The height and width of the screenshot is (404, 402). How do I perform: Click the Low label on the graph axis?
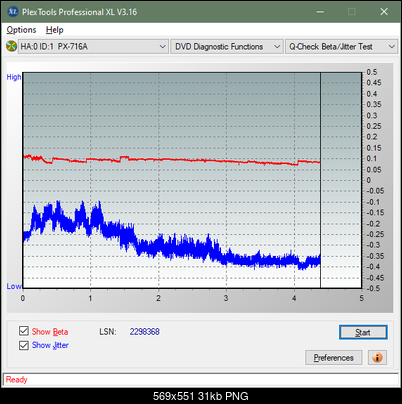pyautogui.click(x=14, y=286)
